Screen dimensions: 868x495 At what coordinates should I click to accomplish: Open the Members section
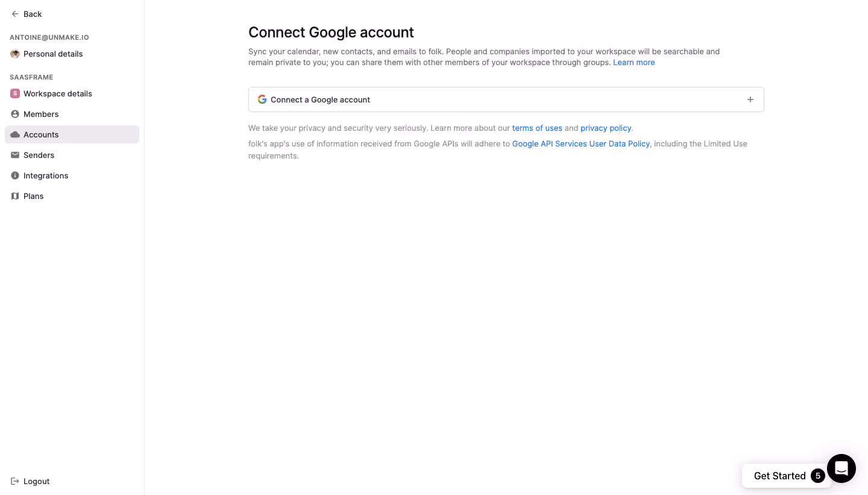[x=72, y=114]
